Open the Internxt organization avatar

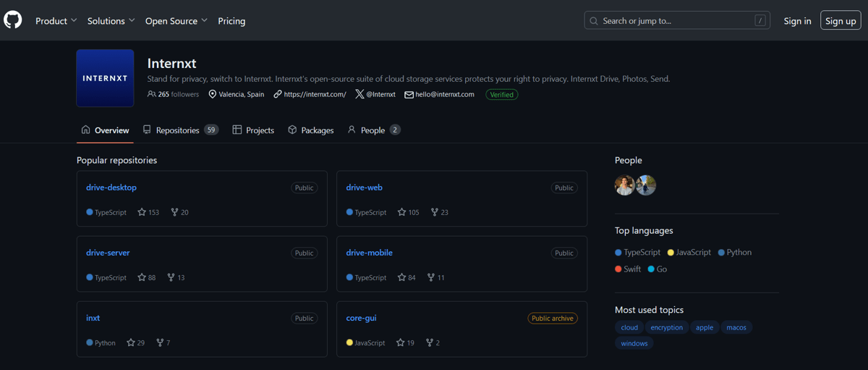[105, 78]
